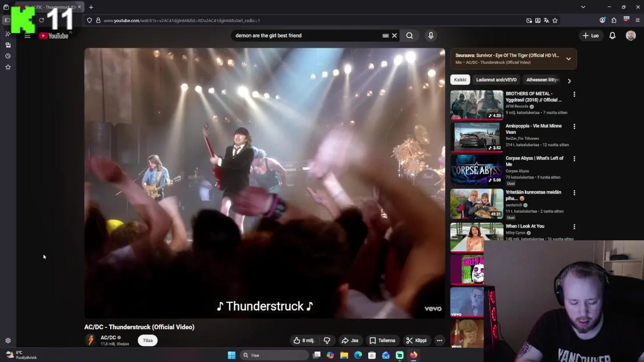
Task: Toggle the Firefox sidebar button
Action: click(7, 21)
